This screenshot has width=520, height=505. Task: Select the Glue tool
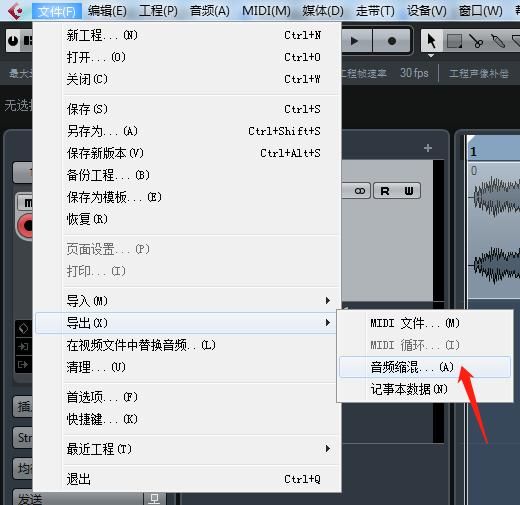click(x=498, y=41)
